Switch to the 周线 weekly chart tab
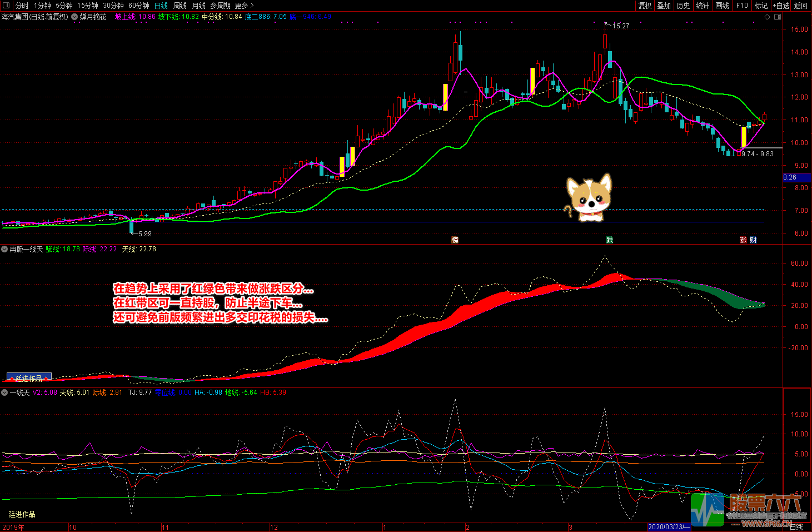The image size is (812, 532). click(x=180, y=6)
